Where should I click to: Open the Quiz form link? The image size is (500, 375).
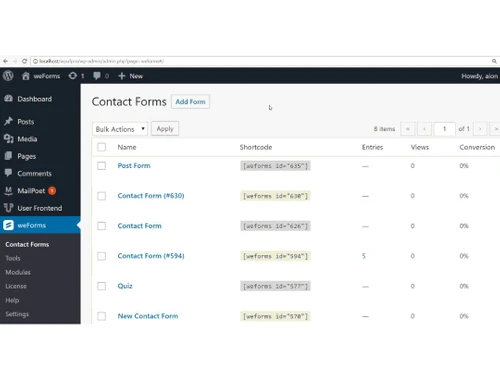(x=125, y=286)
